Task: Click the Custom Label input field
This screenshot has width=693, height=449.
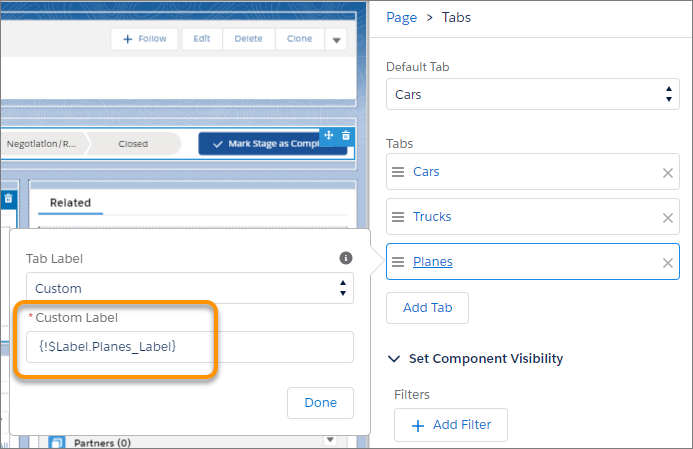Action: click(x=190, y=347)
